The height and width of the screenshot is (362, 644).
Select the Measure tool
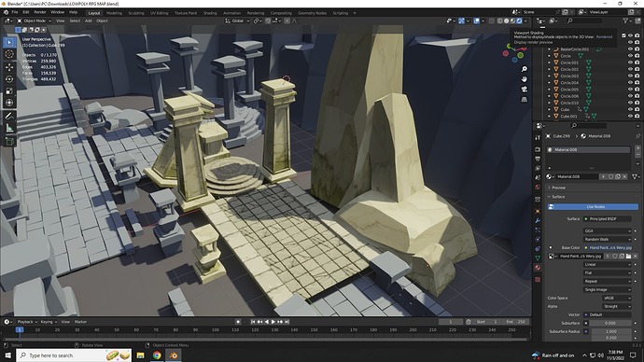[x=9, y=129]
